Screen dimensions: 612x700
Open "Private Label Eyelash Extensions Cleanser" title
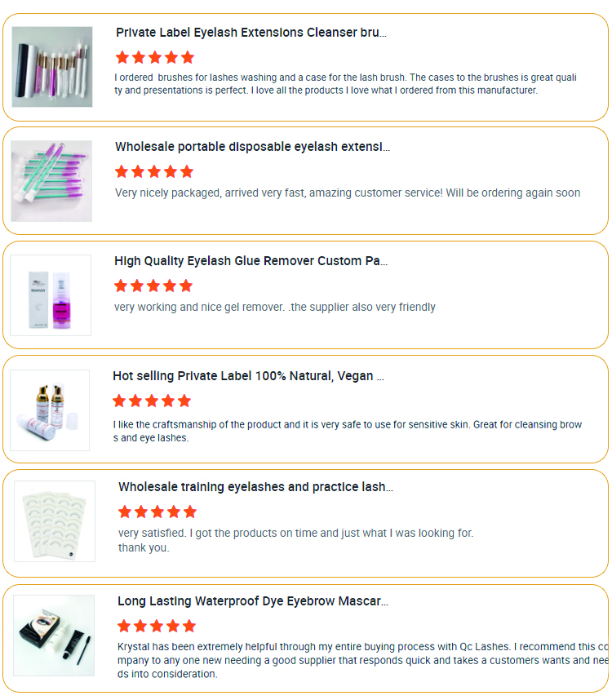coord(251,33)
